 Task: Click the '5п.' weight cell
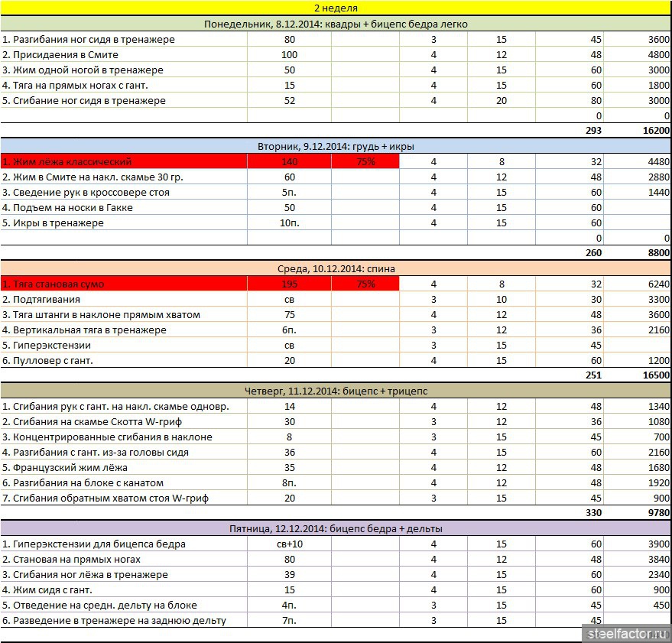[x=289, y=193]
